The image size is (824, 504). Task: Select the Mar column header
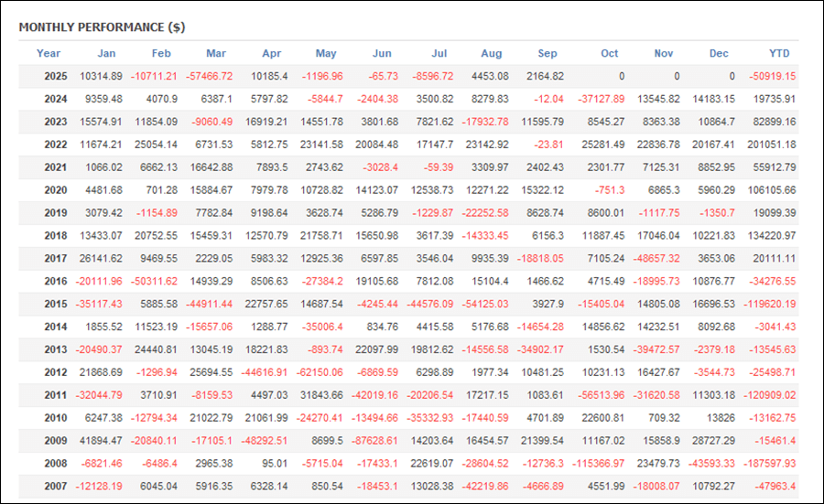(216, 53)
